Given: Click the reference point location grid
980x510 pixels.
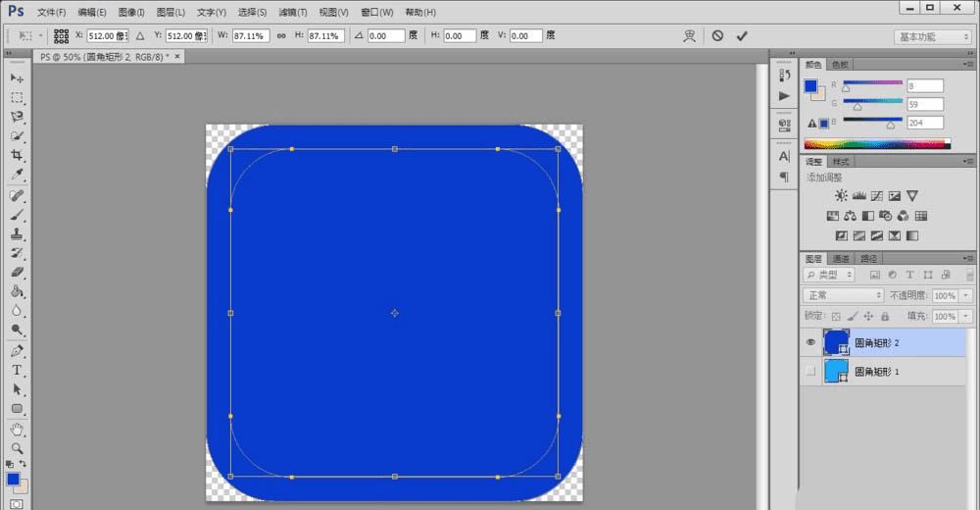Looking at the screenshot, I should click(61, 35).
